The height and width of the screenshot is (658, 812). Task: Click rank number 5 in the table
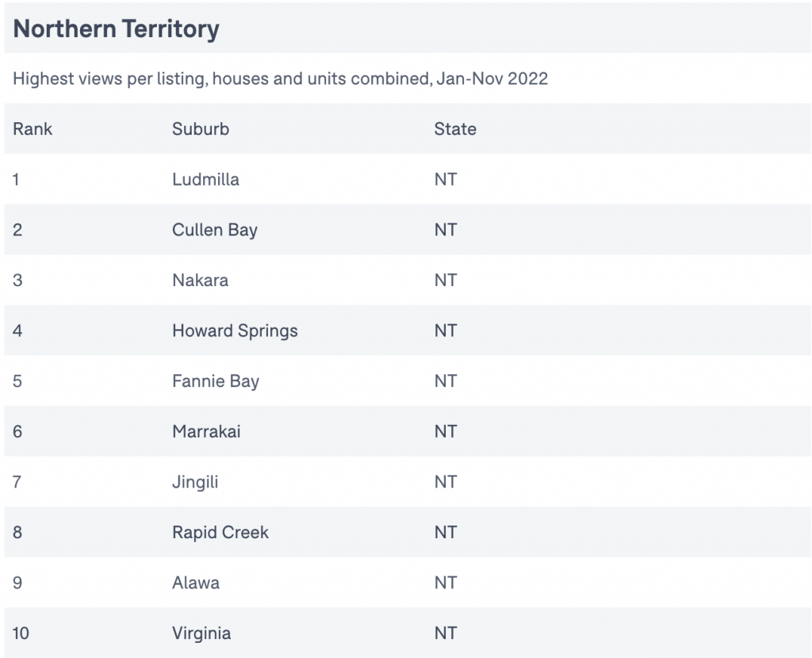[x=17, y=381]
